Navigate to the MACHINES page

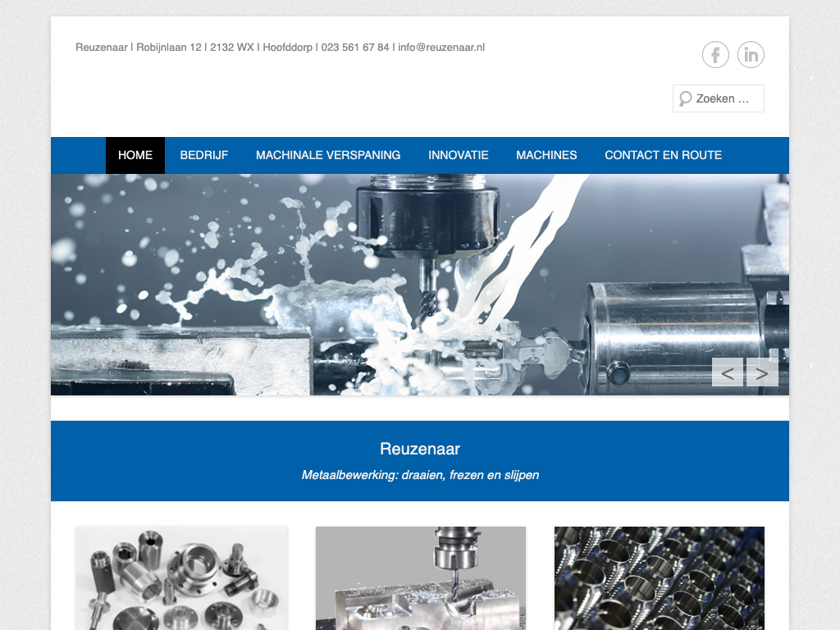(x=546, y=155)
